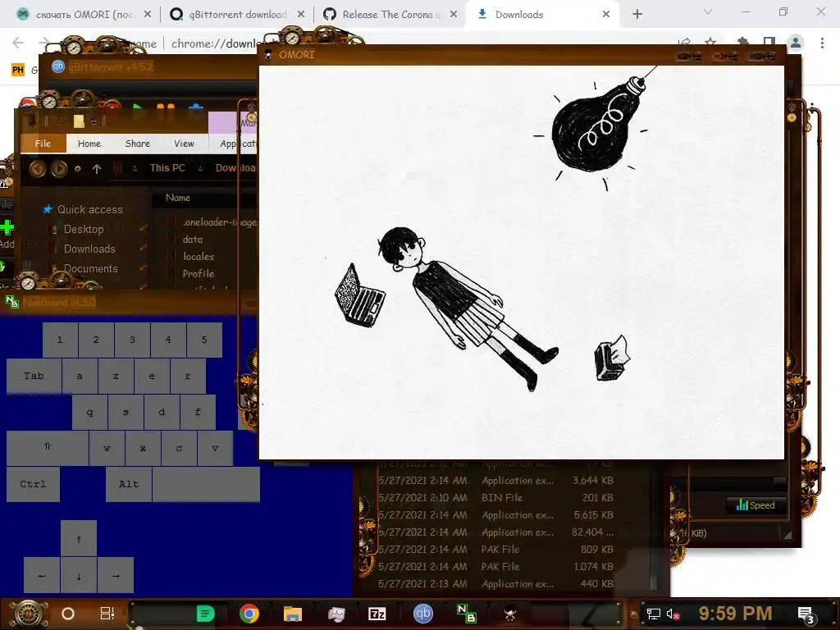840x630 pixels.
Task: Click the right arrow key in NohBoard
Action: (x=116, y=575)
